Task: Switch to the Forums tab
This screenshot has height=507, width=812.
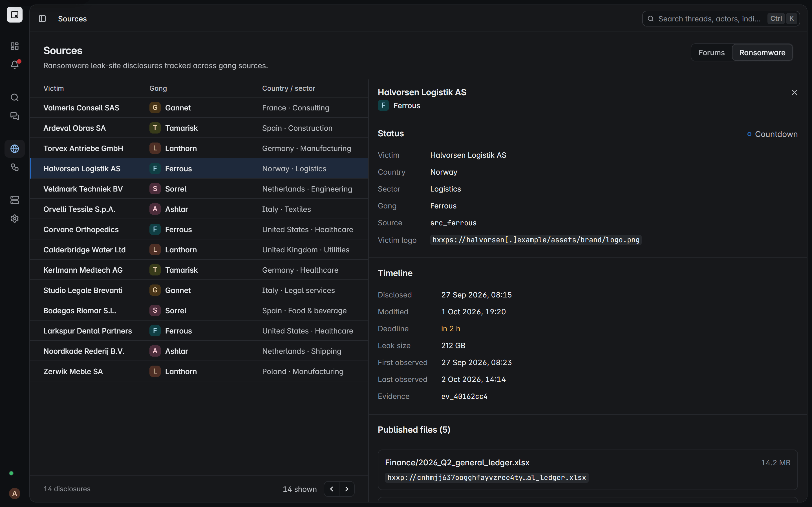Action: [711, 53]
